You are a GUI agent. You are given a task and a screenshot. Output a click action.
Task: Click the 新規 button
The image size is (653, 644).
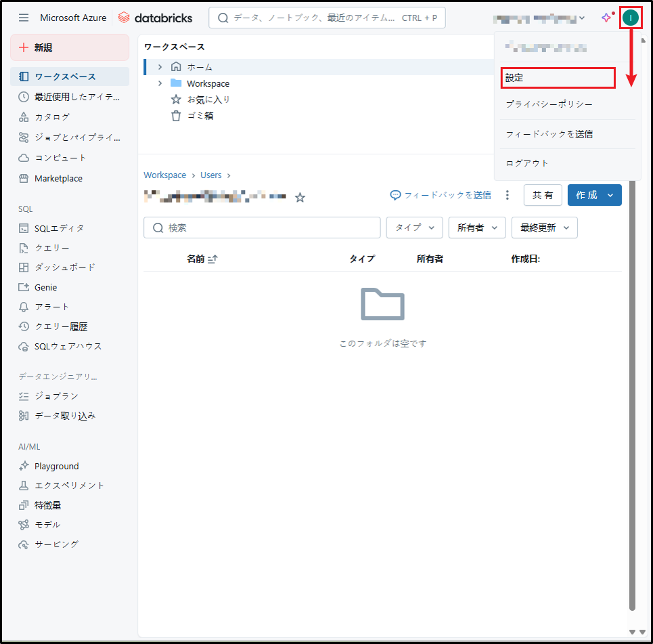pos(70,47)
